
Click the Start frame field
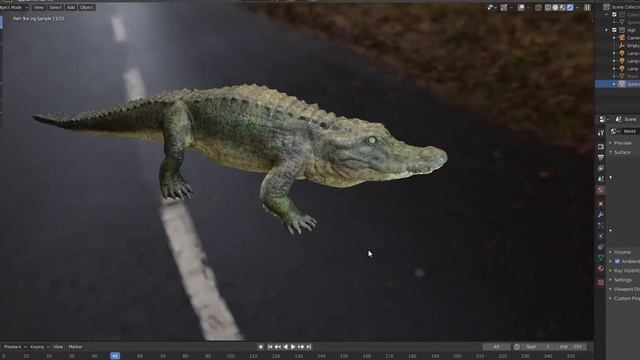[539, 347]
